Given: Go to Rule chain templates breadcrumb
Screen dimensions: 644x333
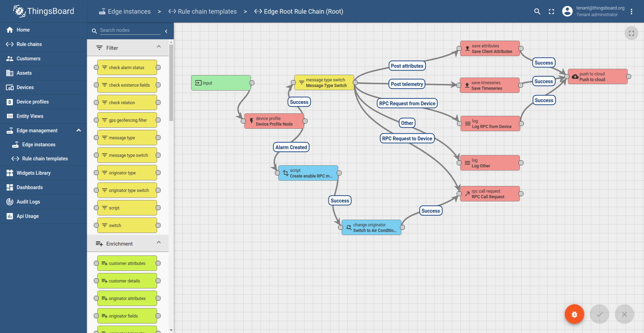Looking at the screenshot, I should [x=203, y=12].
